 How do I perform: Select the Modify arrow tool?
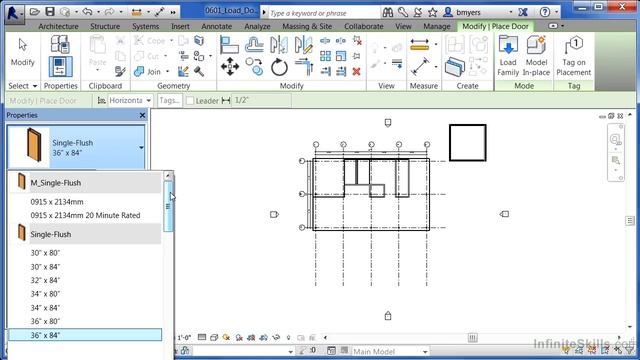click(x=22, y=52)
